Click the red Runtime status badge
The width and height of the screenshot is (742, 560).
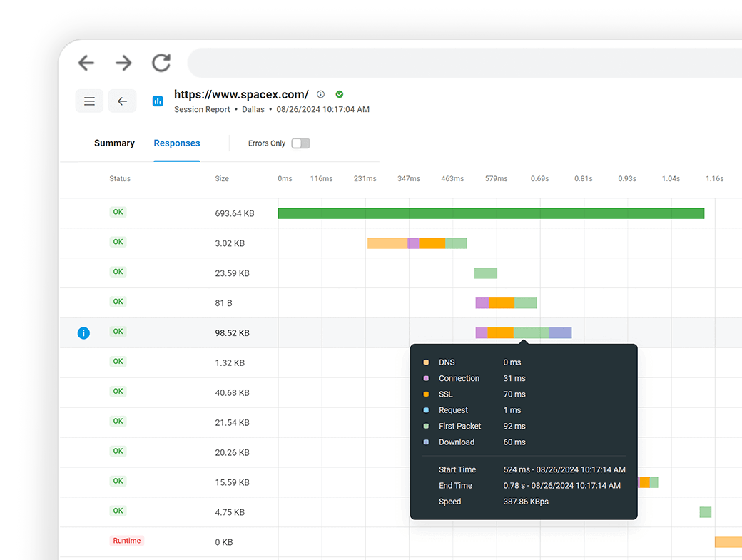pyautogui.click(x=126, y=541)
